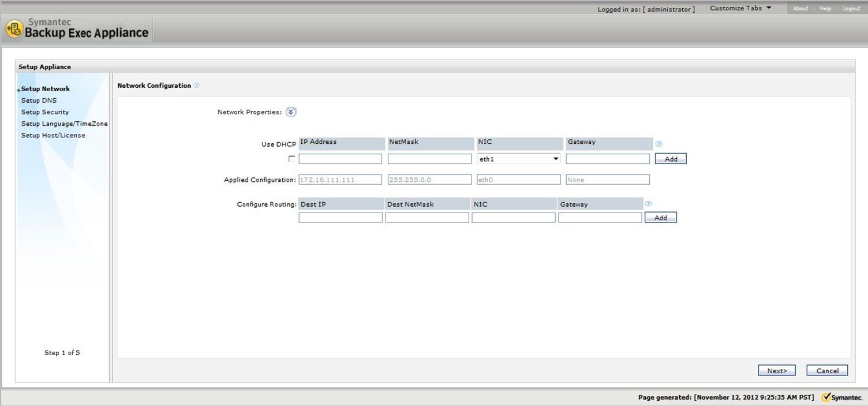This screenshot has width=868, height=406.
Task: Click the Use DHCP label
Action: [279, 144]
